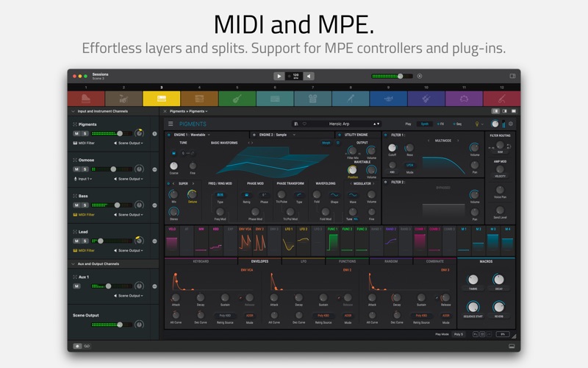Collapse Input and Instrument Channels section
Screen dimensions: 588x368
click(x=73, y=111)
